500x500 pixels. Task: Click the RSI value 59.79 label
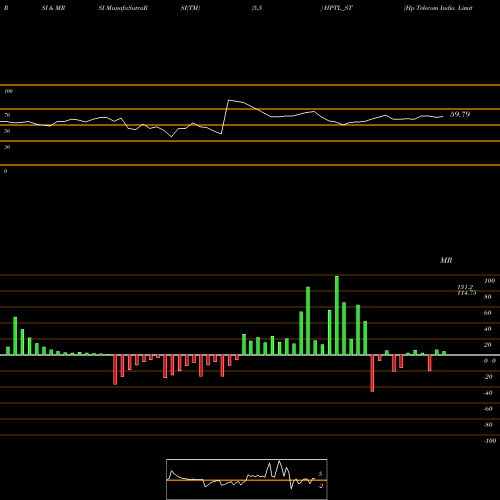click(x=460, y=114)
